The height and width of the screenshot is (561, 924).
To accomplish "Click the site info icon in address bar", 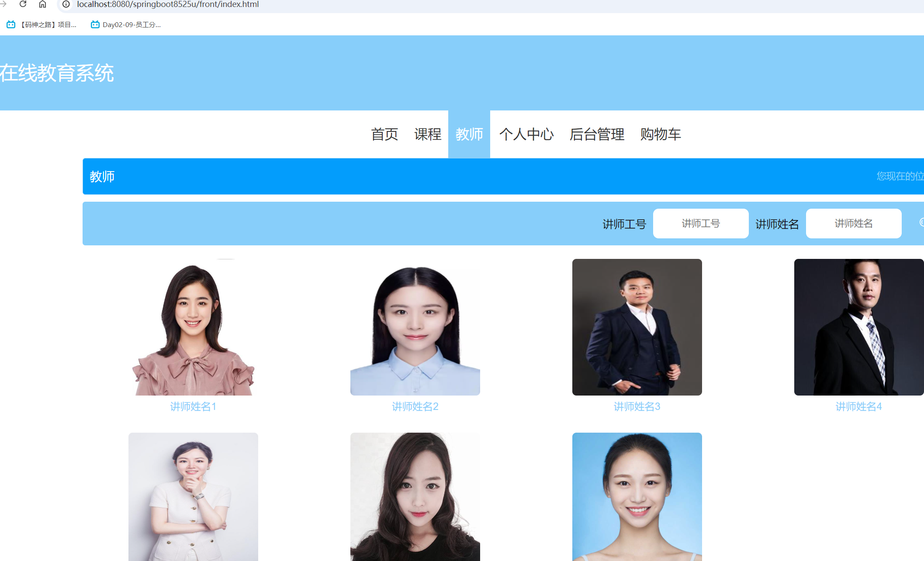I will [x=66, y=4].
